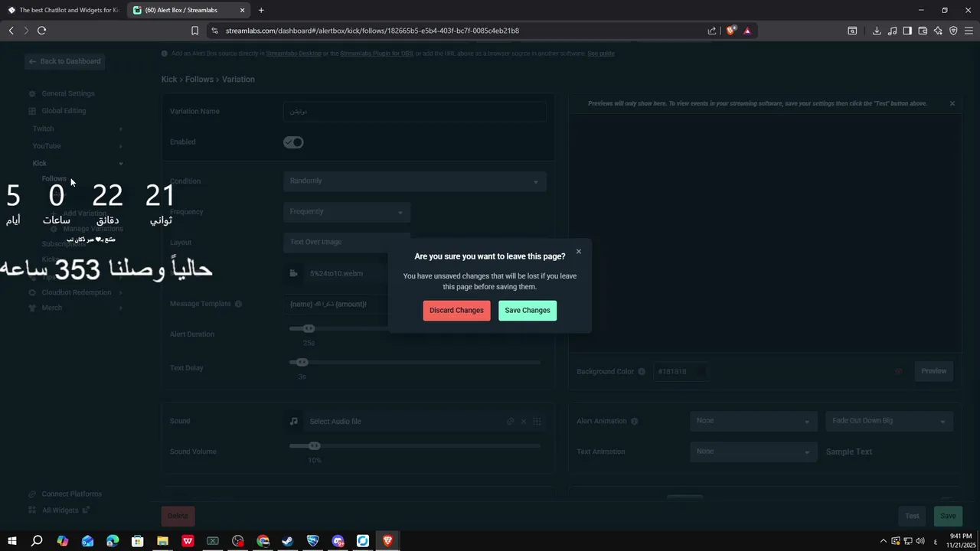The width and height of the screenshot is (980, 551).
Task: Click the link icon for the sound file
Action: tap(511, 422)
